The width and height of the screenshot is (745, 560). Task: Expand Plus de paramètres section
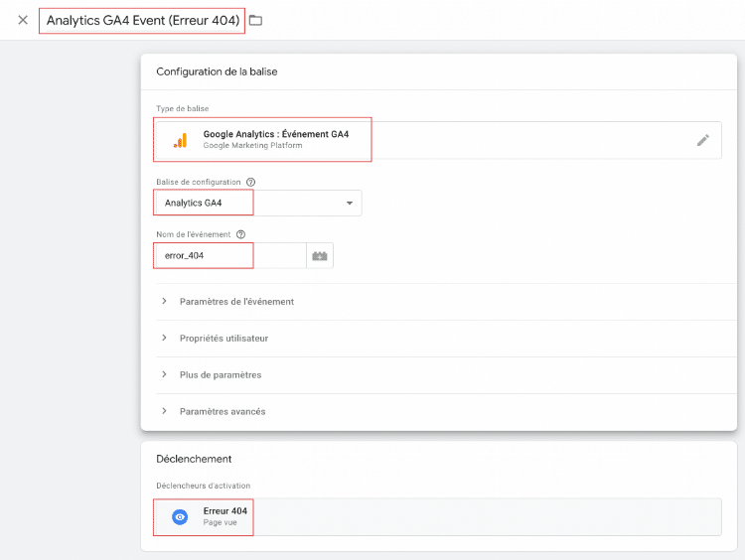[x=220, y=374]
